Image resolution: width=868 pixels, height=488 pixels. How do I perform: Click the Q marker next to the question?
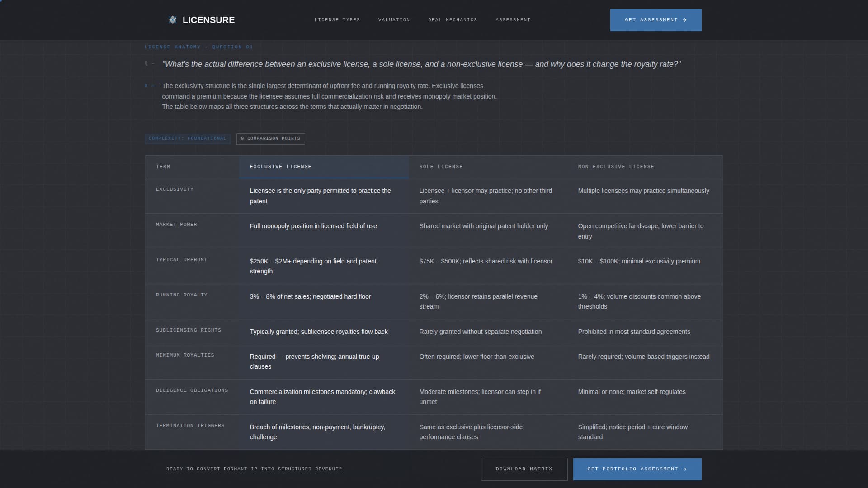tap(146, 63)
